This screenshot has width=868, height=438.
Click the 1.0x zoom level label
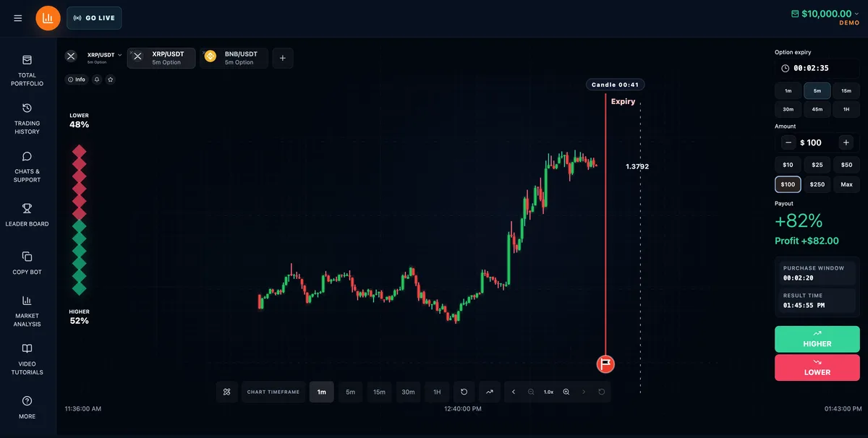tap(548, 392)
